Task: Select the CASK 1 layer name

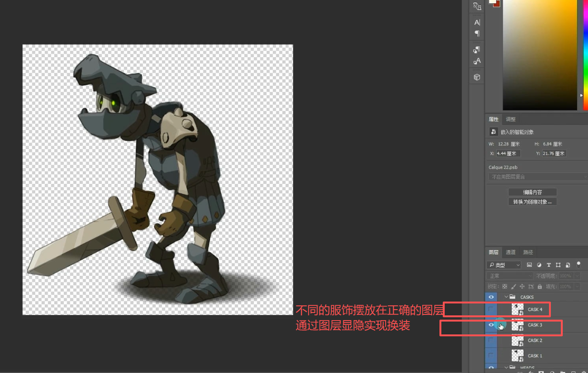Action: 535,355
